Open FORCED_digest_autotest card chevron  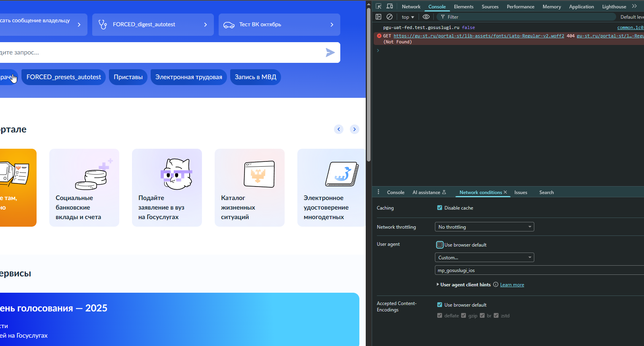tap(206, 25)
